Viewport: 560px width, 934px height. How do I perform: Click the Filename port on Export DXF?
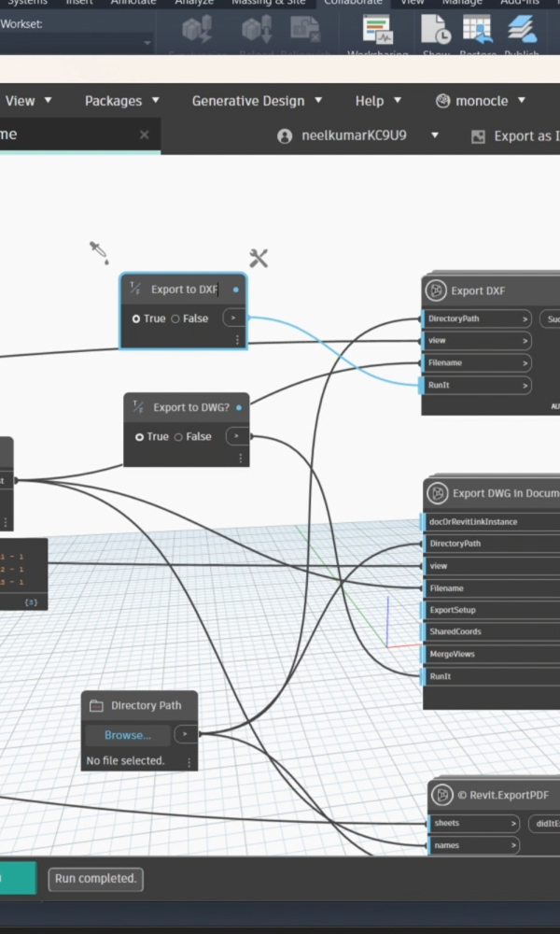[477, 362]
